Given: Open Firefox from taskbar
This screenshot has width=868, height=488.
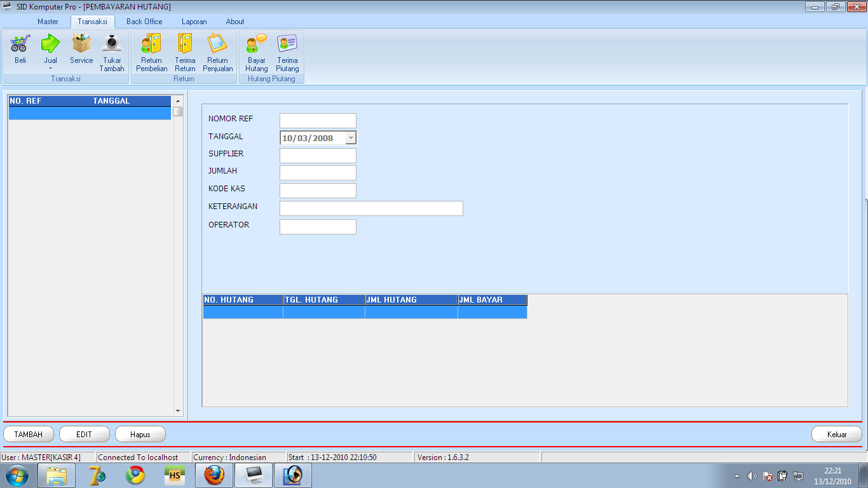Looking at the screenshot, I should click(x=214, y=475).
